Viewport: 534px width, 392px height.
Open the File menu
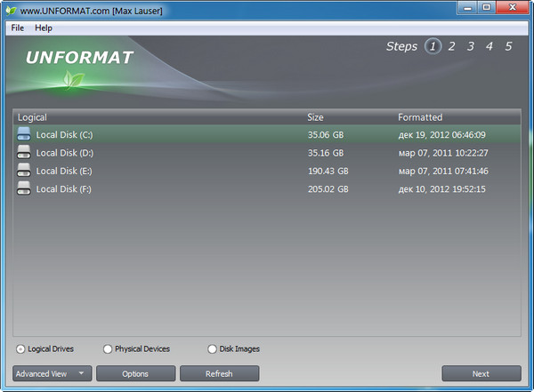coord(18,28)
